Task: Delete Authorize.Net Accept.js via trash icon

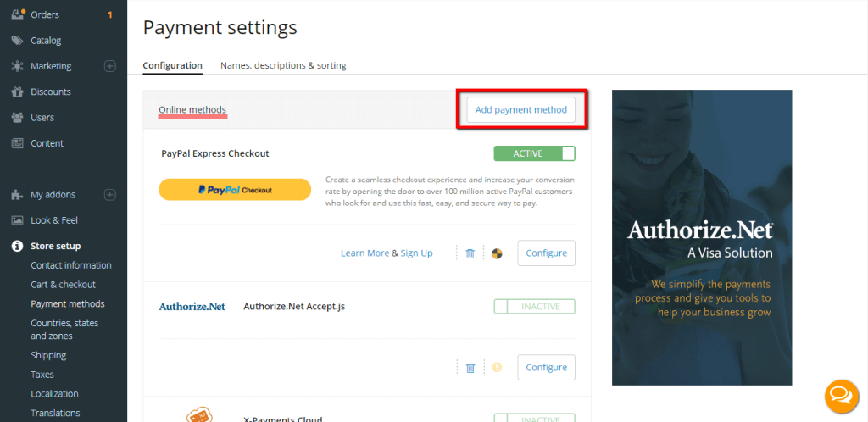Action: coord(470,367)
